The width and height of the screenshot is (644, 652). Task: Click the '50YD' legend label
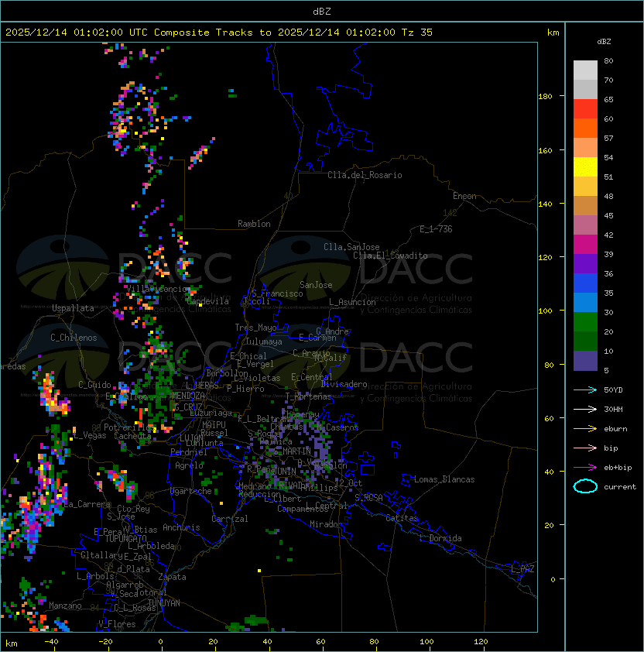click(613, 389)
